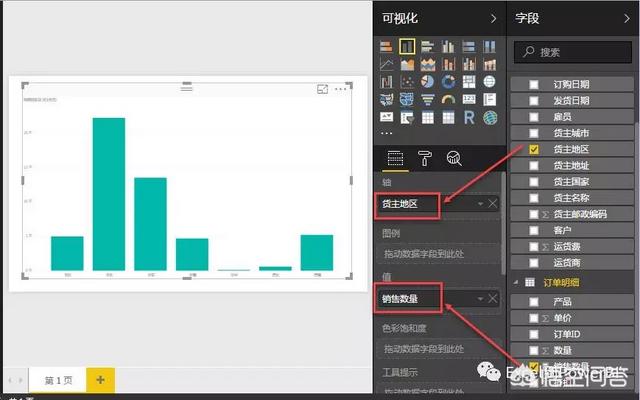Select the scatter chart visual
This screenshot has height=400, width=640.
[407, 82]
